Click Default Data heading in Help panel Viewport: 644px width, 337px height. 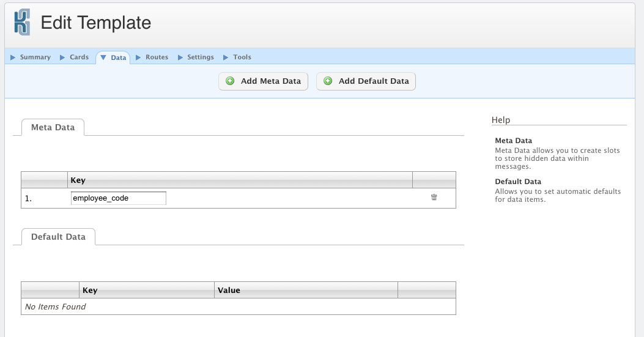517,182
